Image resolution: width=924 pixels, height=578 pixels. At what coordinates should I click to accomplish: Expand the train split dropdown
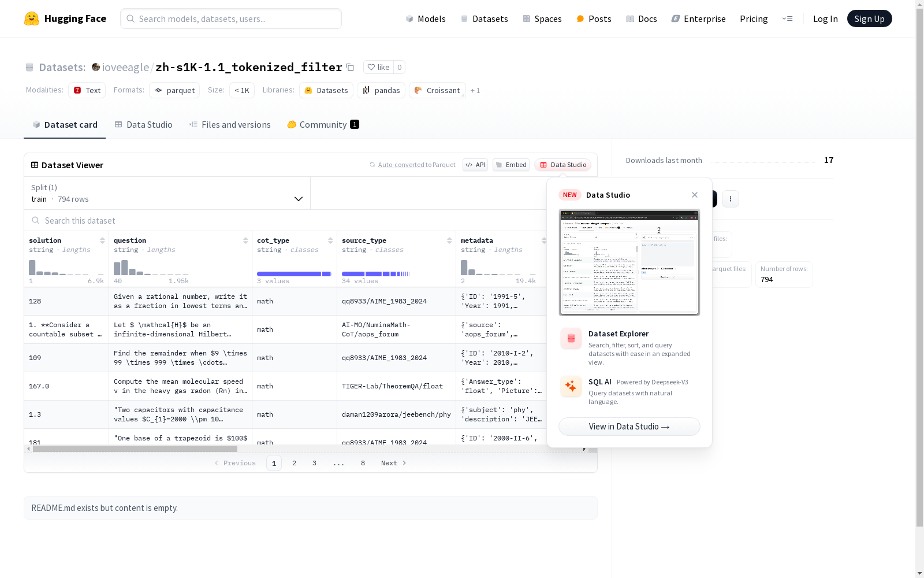167,193
